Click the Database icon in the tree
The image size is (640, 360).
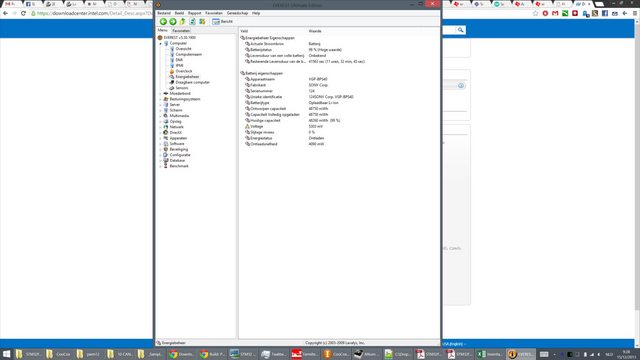coord(166,160)
